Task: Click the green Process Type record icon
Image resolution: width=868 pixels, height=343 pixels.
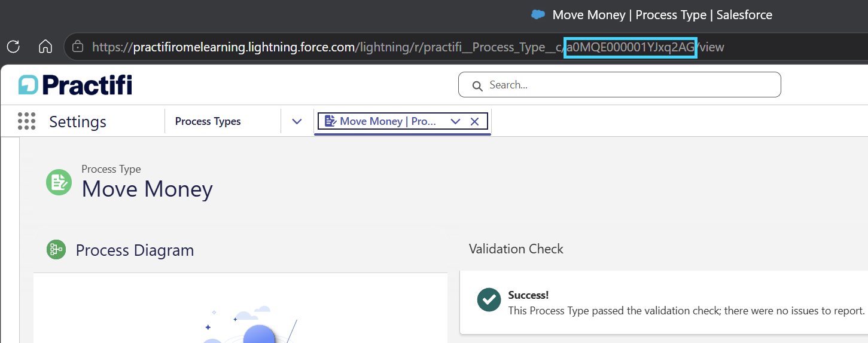Action: [59, 182]
